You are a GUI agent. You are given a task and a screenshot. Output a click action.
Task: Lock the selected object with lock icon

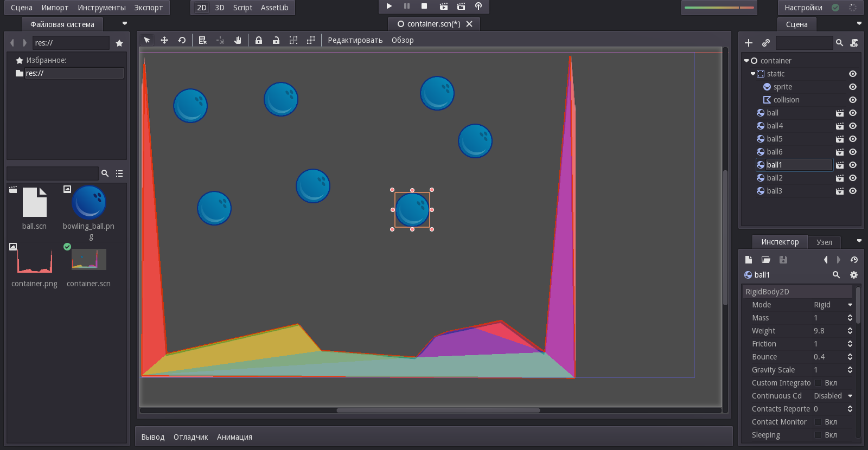pos(259,40)
